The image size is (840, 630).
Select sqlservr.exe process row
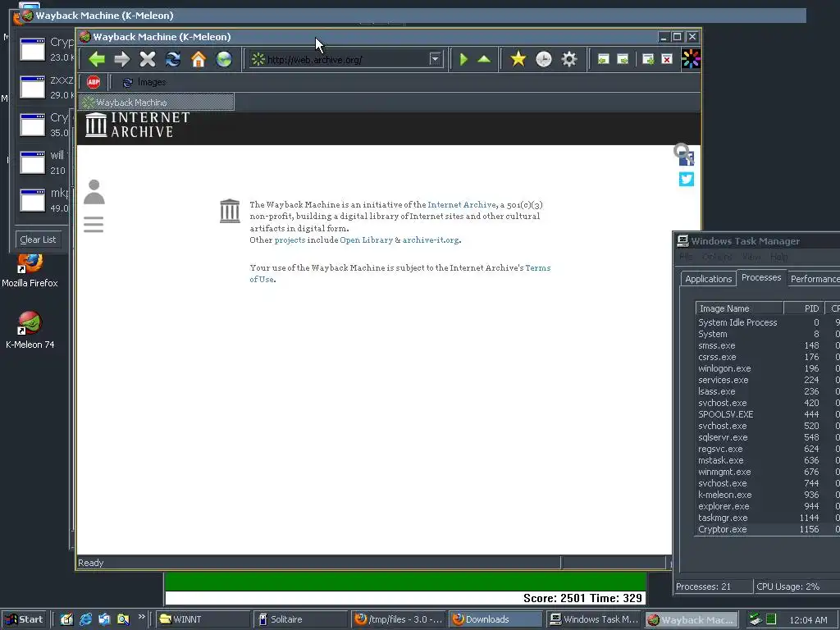coord(767,437)
